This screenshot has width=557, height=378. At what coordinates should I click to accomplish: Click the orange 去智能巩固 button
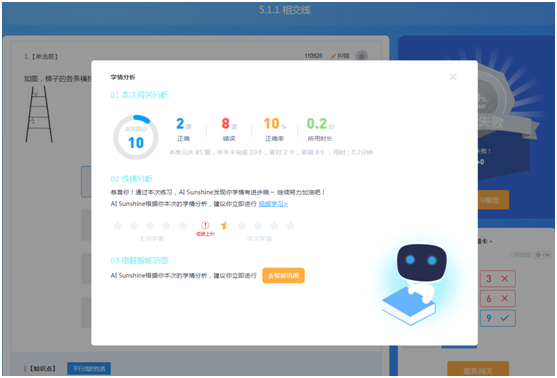[x=283, y=275]
